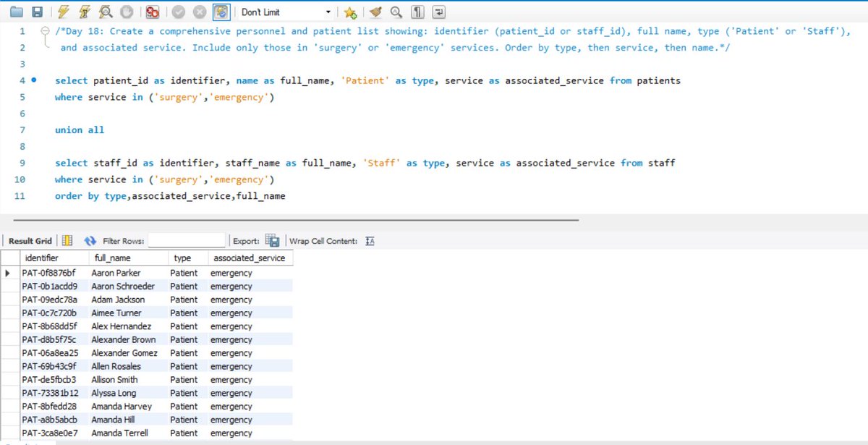This screenshot has height=445, width=868.
Task: Toggle Wrap Cell Content icon
Action: pyautogui.click(x=370, y=241)
